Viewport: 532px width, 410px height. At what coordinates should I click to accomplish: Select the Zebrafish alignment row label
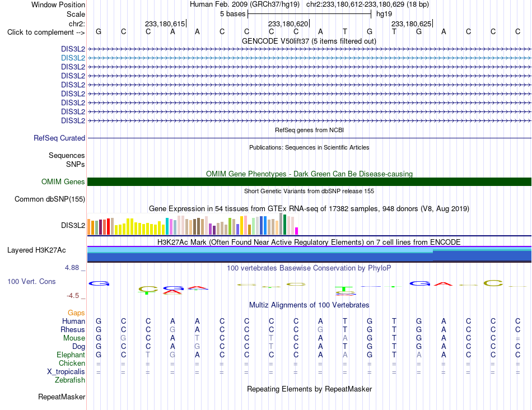click(70, 380)
